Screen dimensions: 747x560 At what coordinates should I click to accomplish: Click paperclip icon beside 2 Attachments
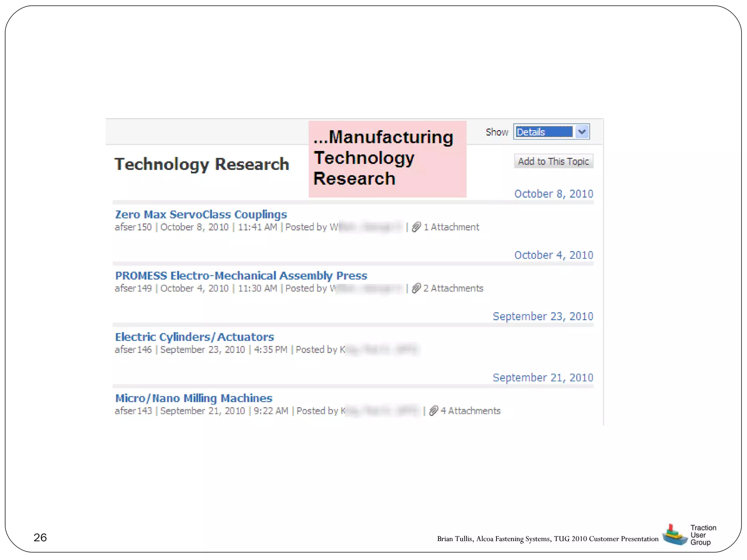tap(416, 288)
